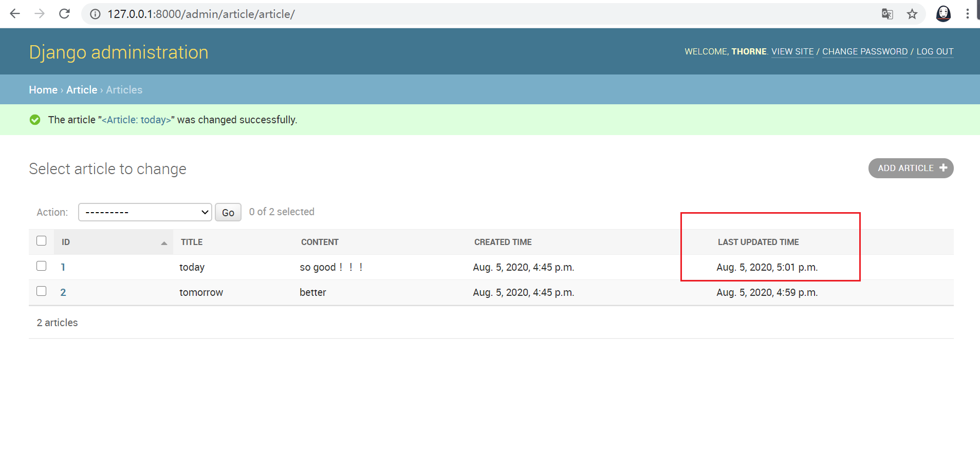Bookmark this page with the star icon
Screen dimensions: 980x470
(x=912, y=14)
